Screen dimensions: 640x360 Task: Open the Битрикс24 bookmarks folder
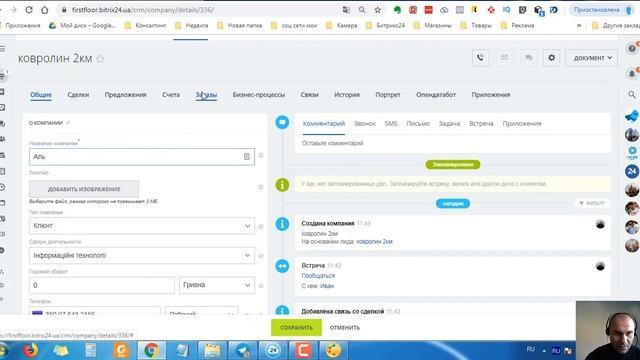(x=386, y=25)
